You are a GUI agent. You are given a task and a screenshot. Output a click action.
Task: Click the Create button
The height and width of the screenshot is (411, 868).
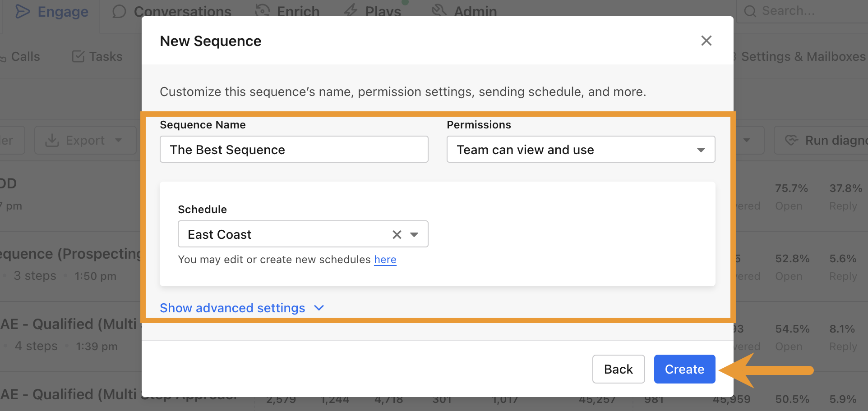(684, 369)
